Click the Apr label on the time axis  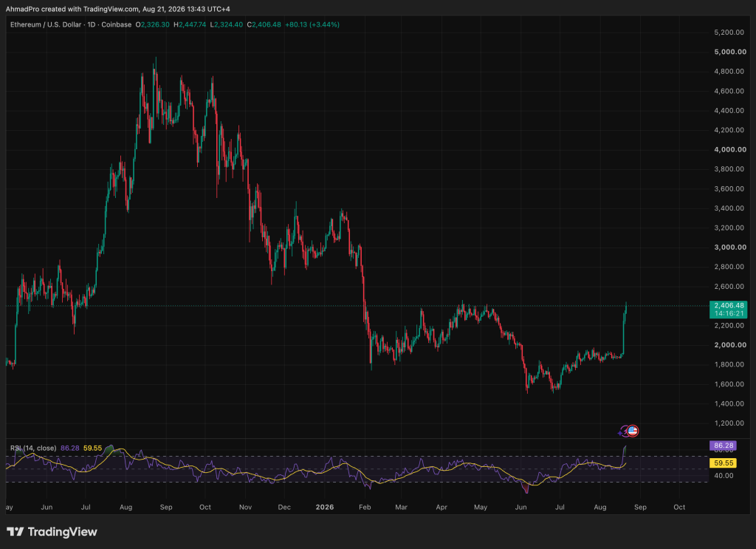[441, 507]
